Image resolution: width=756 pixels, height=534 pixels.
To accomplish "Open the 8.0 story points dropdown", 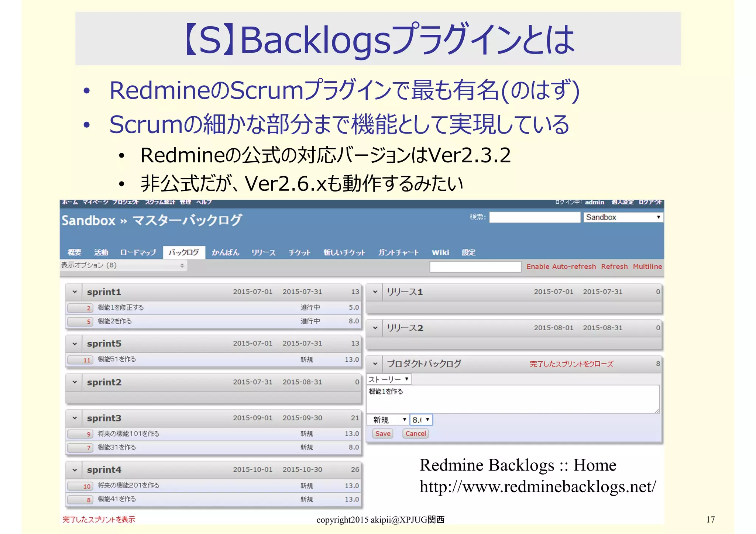I will pos(421,420).
